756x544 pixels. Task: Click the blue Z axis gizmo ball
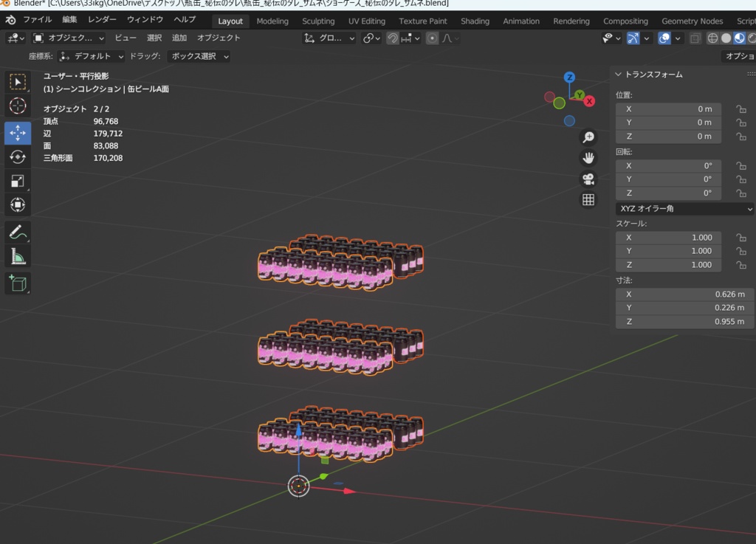tap(569, 77)
